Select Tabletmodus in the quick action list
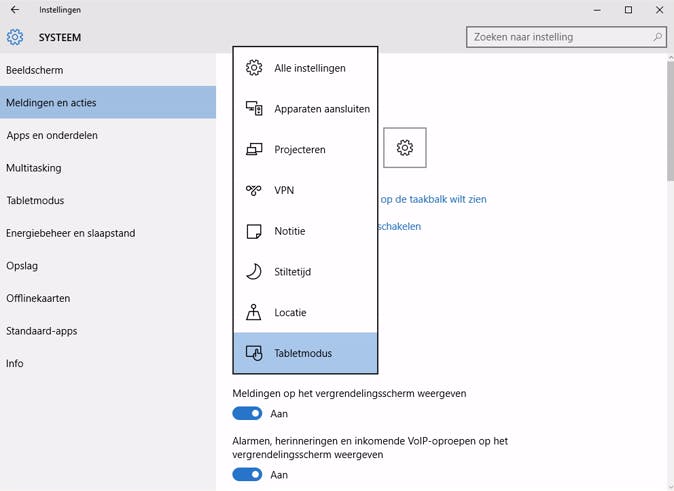This screenshot has width=674, height=491. 305,353
